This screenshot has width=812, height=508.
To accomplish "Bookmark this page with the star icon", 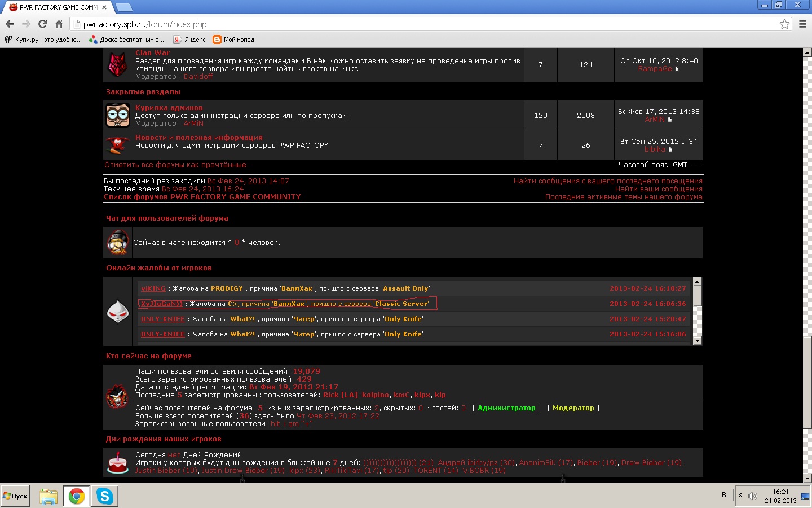I will (x=784, y=24).
